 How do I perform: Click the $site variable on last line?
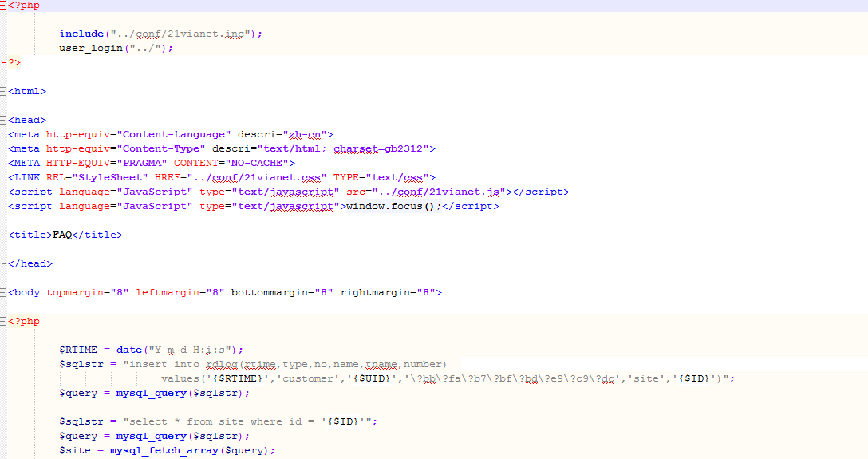pyautogui.click(x=75, y=451)
